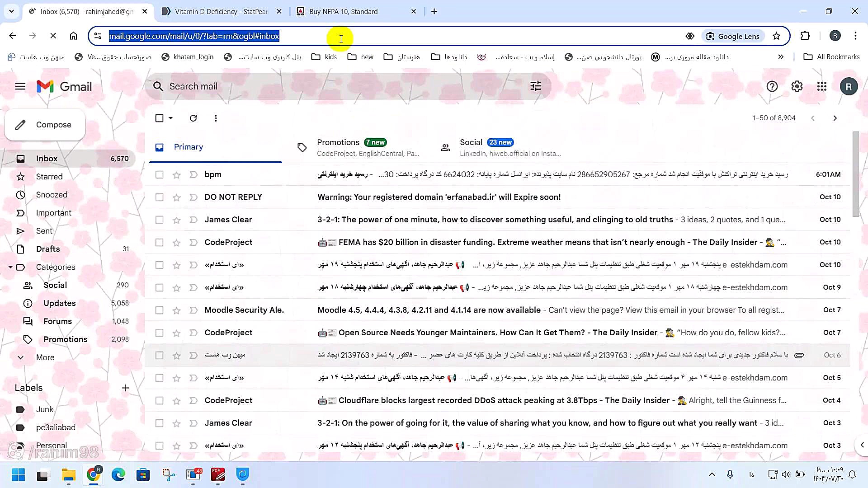Switch to the Social inbox tab

502,147
